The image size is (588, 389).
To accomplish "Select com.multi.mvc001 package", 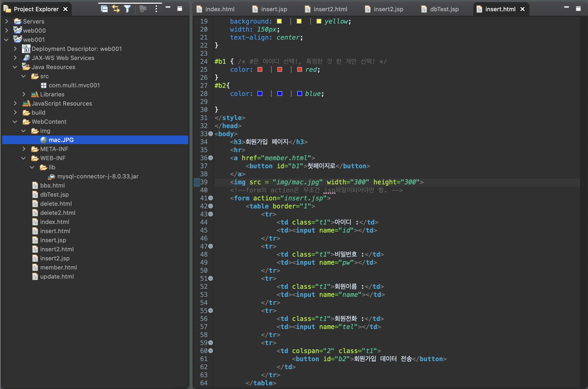I will click(74, 85).
